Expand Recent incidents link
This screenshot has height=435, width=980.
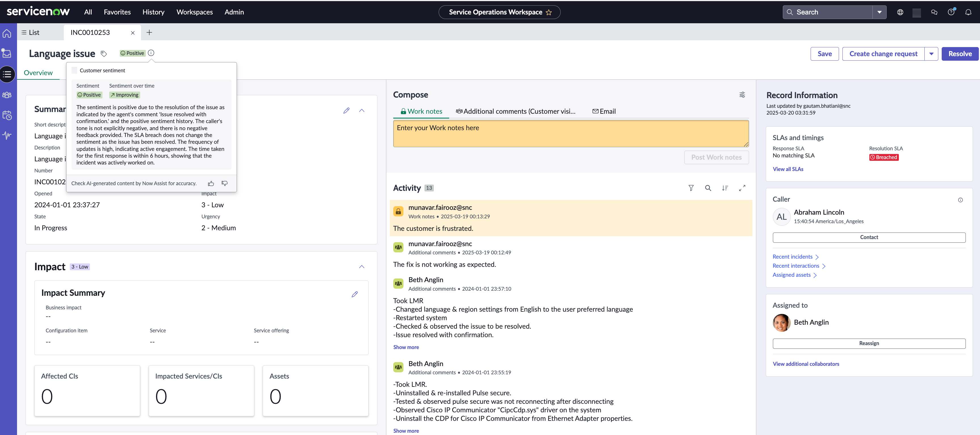click(x=796, y=257)
